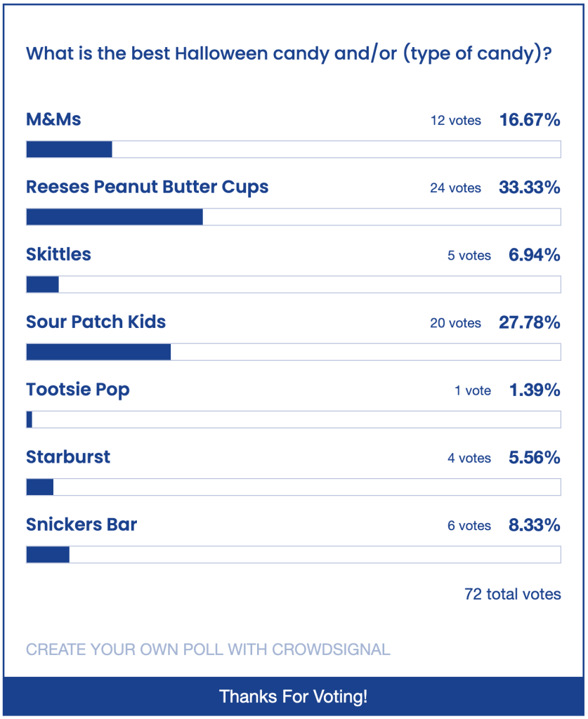Screen dimensions: 588x719
Task: Click the Skittles option label
Action: [58, 254]
